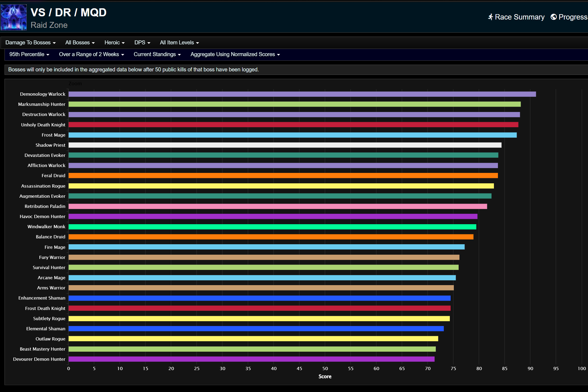The image size is (588, 392).
Task: Click the raid zone thumbnail icon
Action: point(14,17)
